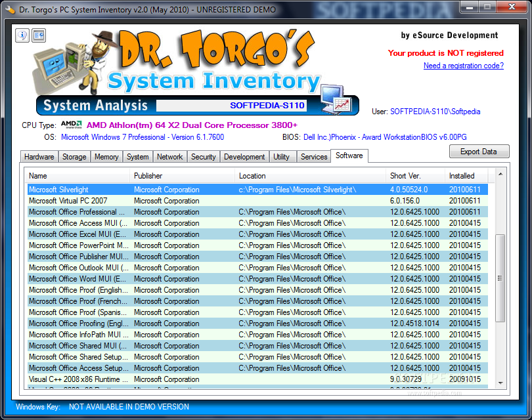
Task: Select Microsoft Office Shared MUI row
Action: [x=257, y=346]
